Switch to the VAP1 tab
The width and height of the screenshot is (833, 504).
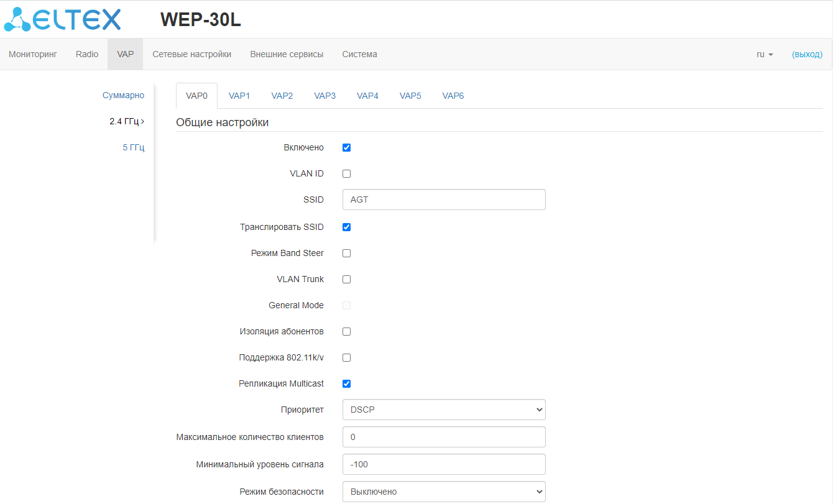[x=239, y=96]
